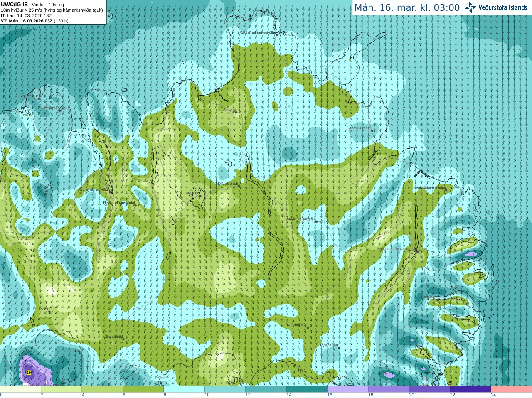The height and width of the screenshot is (398, 532).
Task: Click the 6–8 m/s olive green legend swatch
Action: [x=143, y=389]
